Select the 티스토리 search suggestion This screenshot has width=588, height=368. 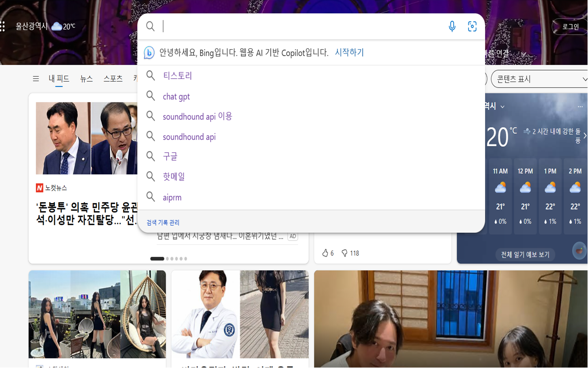[x=311, y=76]
